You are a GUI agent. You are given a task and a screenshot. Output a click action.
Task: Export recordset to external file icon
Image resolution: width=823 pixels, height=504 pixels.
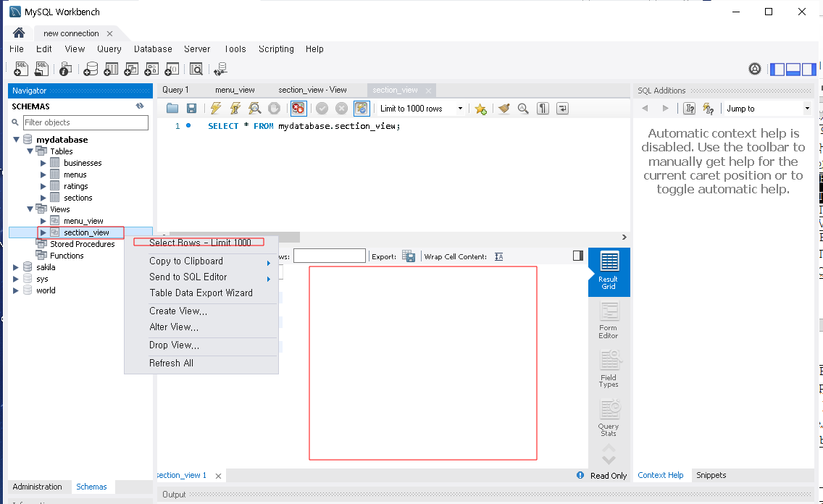point(409,256)
